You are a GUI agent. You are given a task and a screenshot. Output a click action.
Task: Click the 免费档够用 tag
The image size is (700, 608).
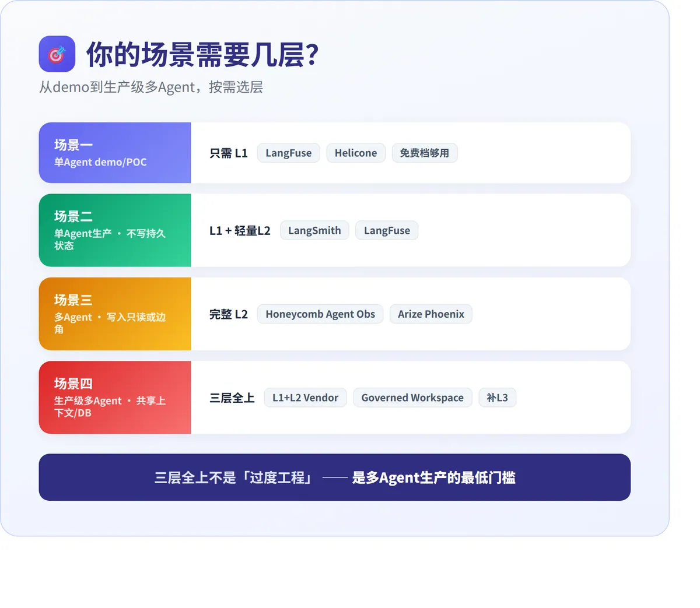coord(425,153)
